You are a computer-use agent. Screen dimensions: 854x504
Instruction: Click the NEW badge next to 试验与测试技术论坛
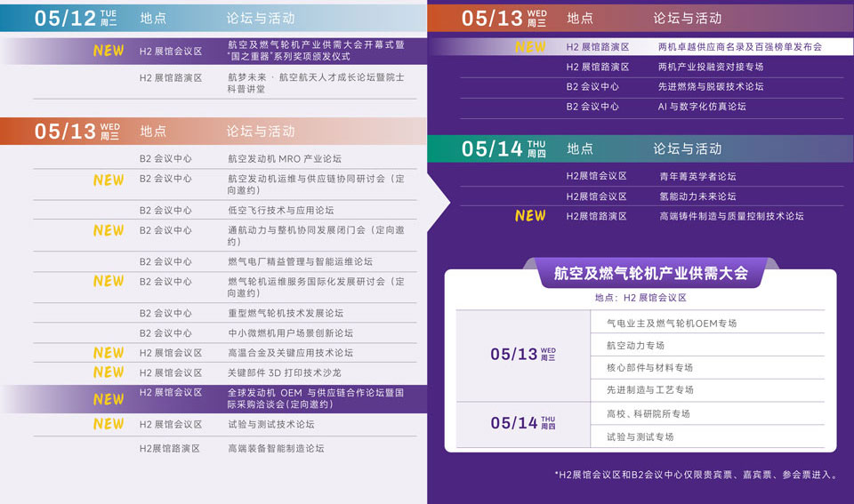[x=109, y=424]
